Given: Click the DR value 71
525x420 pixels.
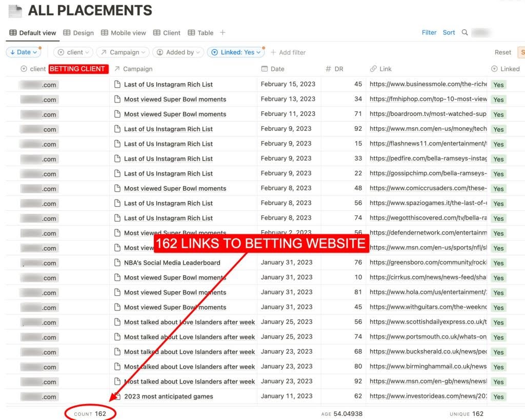Looking at the screenshot, I should [358, 114].
